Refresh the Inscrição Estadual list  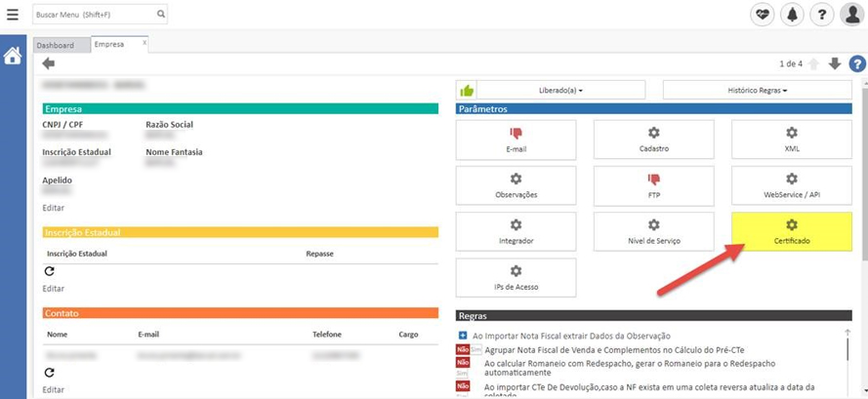pos(50,271)
